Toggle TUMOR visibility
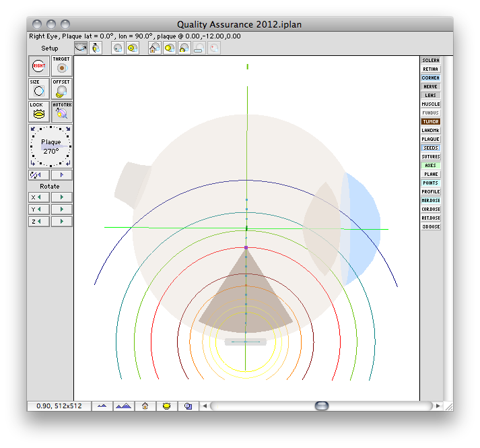 tap(431, 122)
